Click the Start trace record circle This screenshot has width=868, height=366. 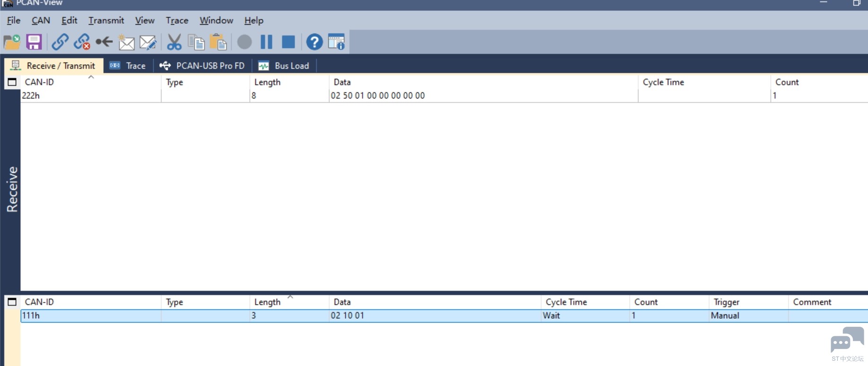[x=244, y=42]
